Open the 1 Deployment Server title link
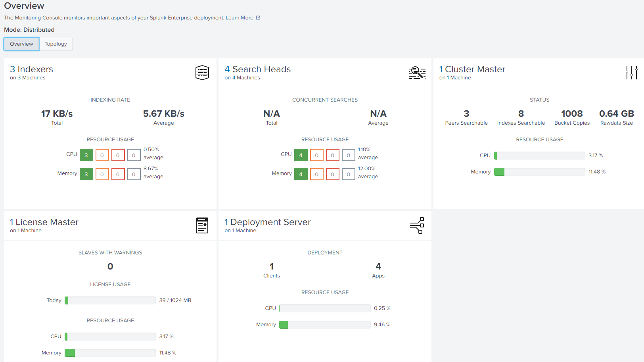Image resolution: width=644 pixels, height=362 pixels. coord(268,222)
